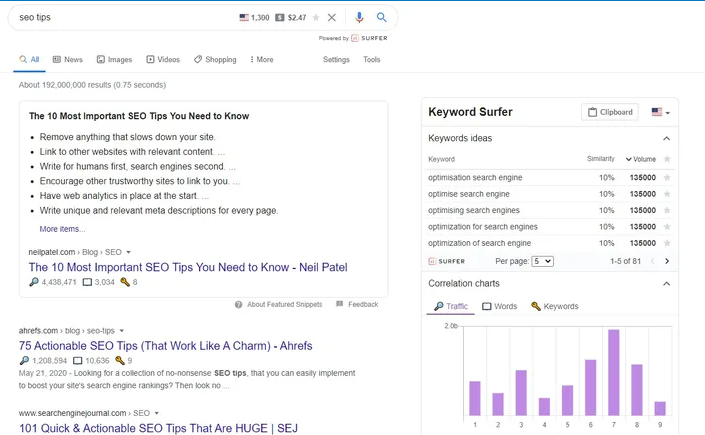Collapse the Correlation charts section
Screen dimensions: 705x435
tap(666, 284)
